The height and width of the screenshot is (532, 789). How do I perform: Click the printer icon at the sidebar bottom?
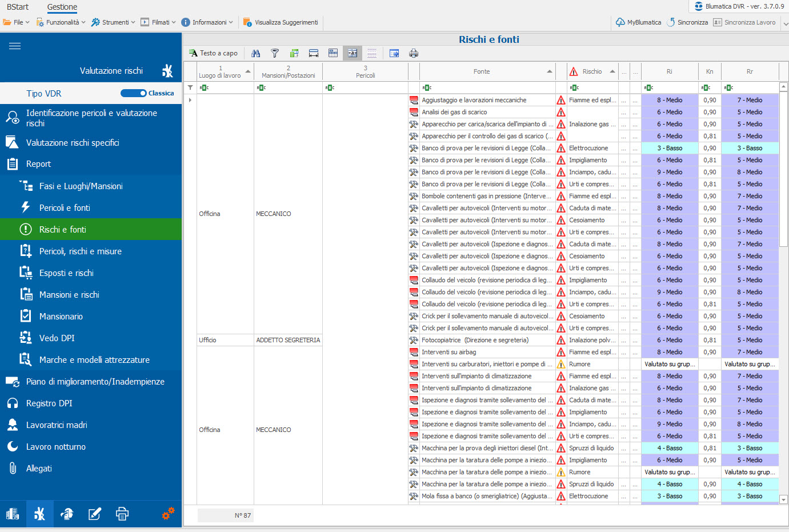click(x=122, y=514)
